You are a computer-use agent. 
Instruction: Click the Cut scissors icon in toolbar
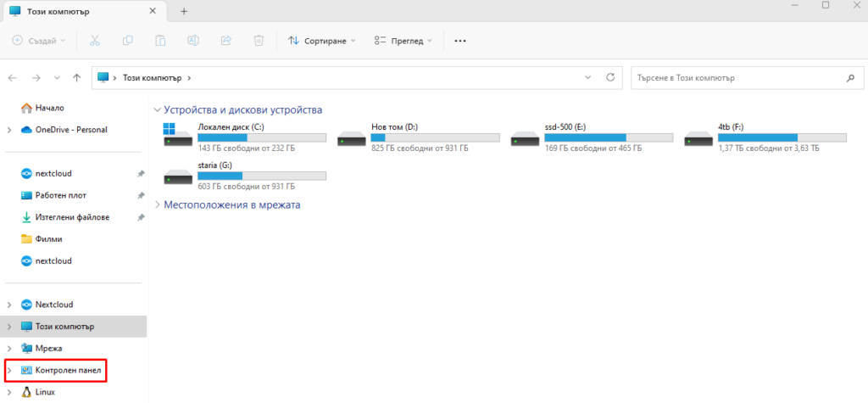[95, 41]
